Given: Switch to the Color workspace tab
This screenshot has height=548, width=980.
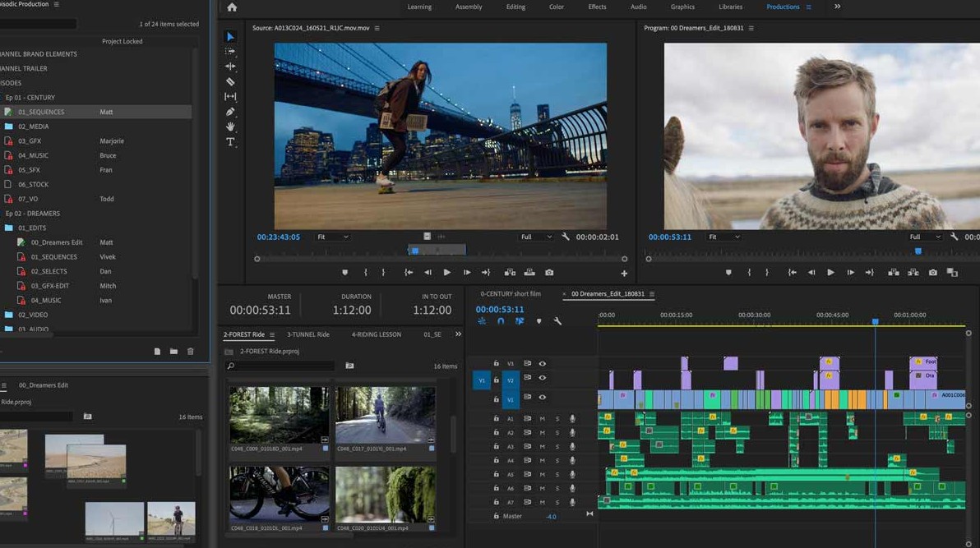Looking at the screenshot, I should click(x=557, y=7).
